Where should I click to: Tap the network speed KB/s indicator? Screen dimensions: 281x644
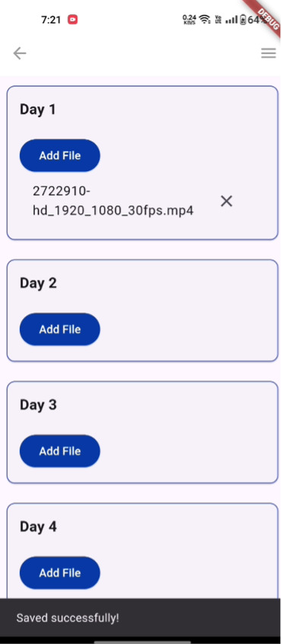190,19
